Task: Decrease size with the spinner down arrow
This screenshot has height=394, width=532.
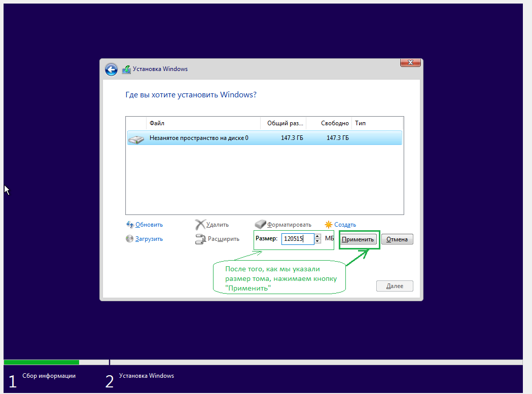Action: [317, 241]
